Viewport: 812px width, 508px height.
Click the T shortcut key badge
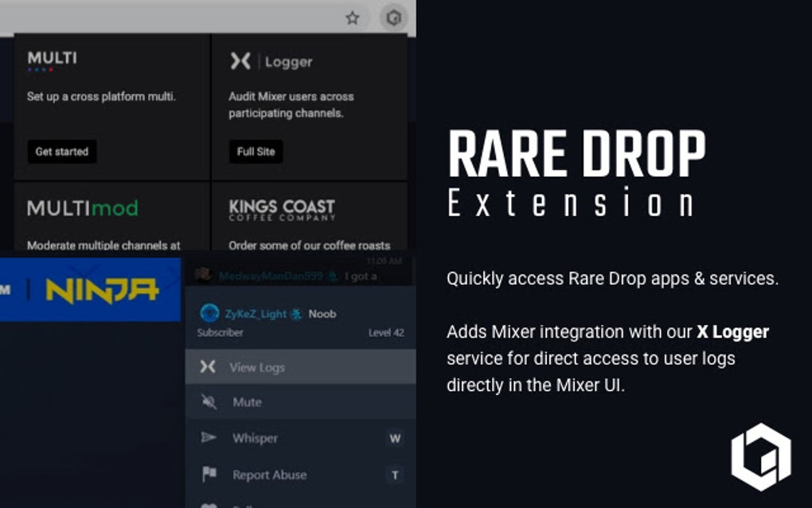click(x=395, y=475)
